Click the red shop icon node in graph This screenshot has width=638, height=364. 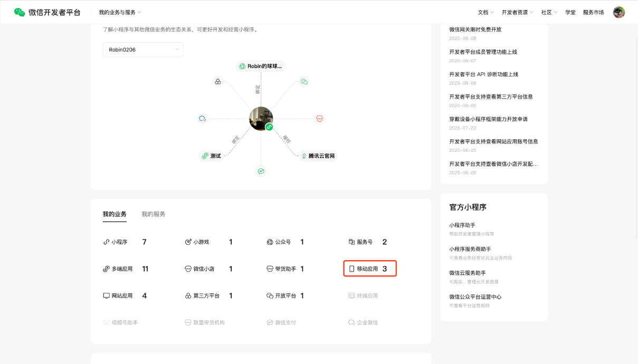[x=319, y=119]
